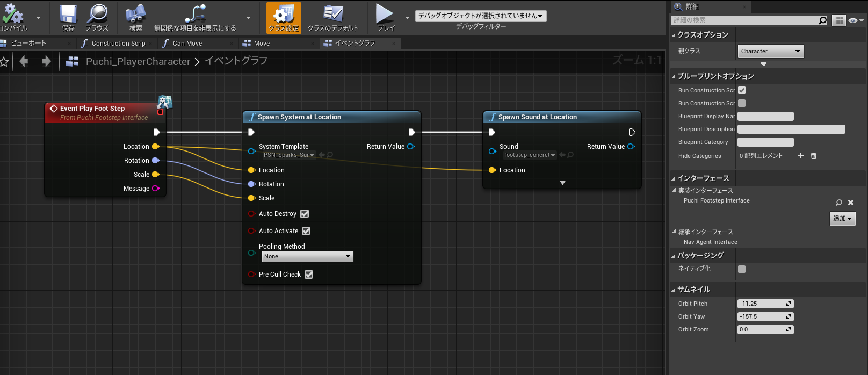Toggle the Auto Destroy checkbox

(305, 214)
